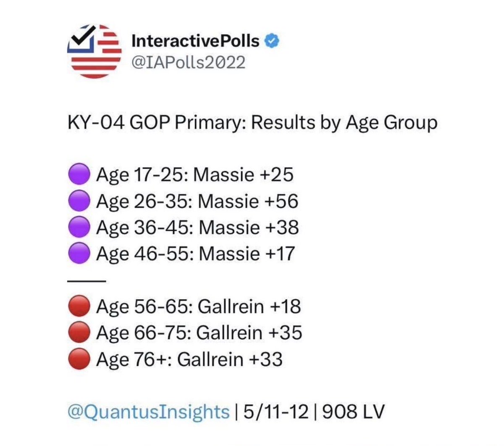Click the Gallrein +33 result text
The width and height of the screenshot is (504, 446).
pyautogui.click(x=230, y=359)
